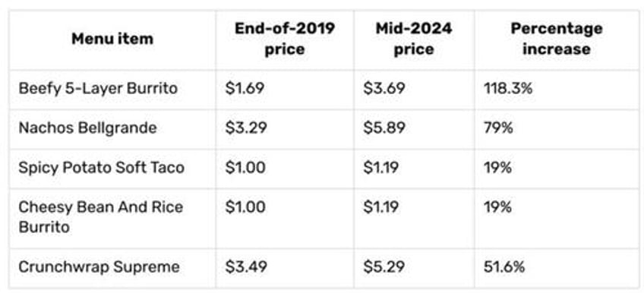Click Spicy Potato Soft Taco's 19% cell
Image resolution: width=644 pixels, height=293 pixels.
(557, 169)
